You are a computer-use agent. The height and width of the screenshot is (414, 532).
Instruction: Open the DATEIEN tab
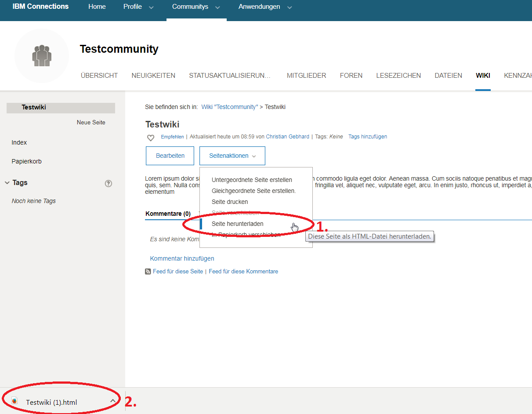[x=449, y=76]
